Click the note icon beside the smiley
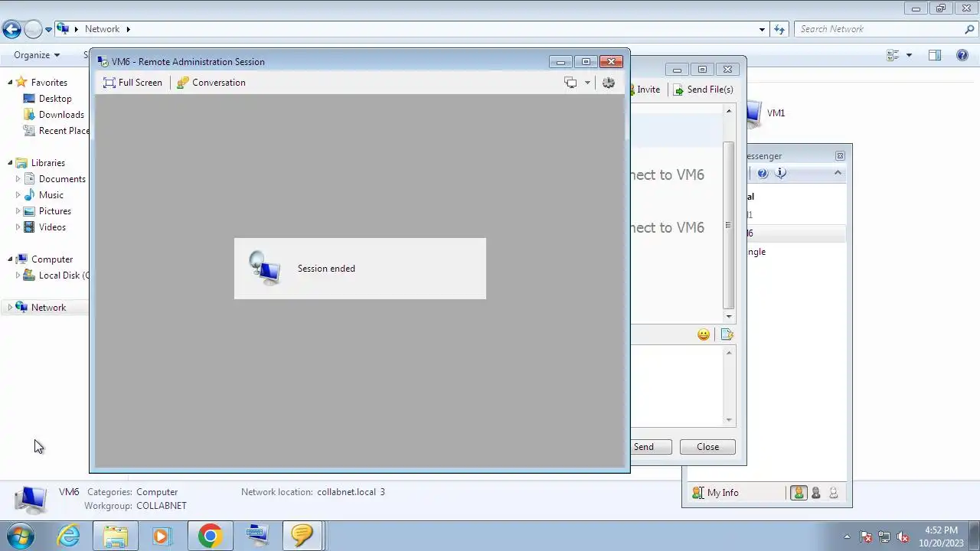Screen dimensions: 980x551 [727, 334]
